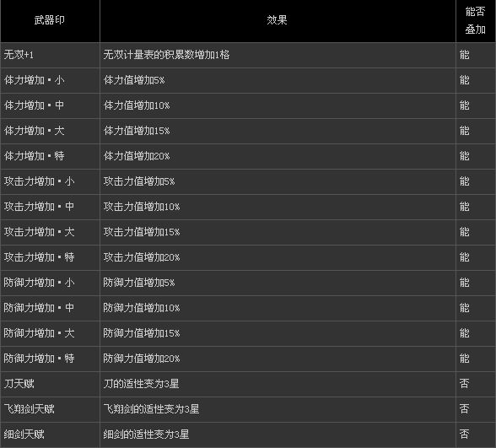496x448 pixels.
Task: Click 能 in the 体力增加·特 row
Action: [464, 156]
